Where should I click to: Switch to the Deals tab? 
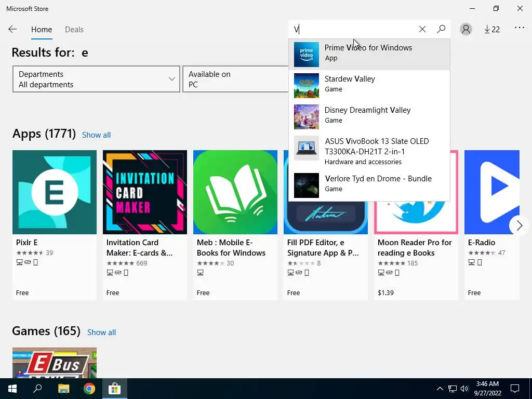click(x=74, y=30)
